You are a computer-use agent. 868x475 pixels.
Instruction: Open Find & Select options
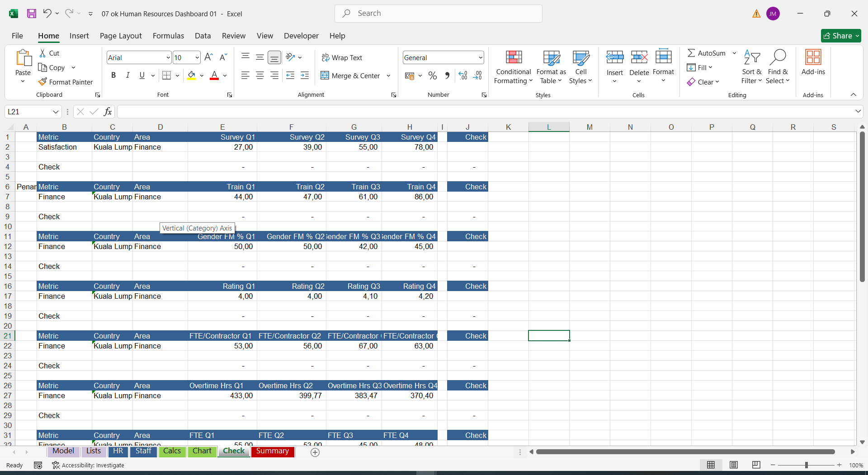(x=778, y=67)
